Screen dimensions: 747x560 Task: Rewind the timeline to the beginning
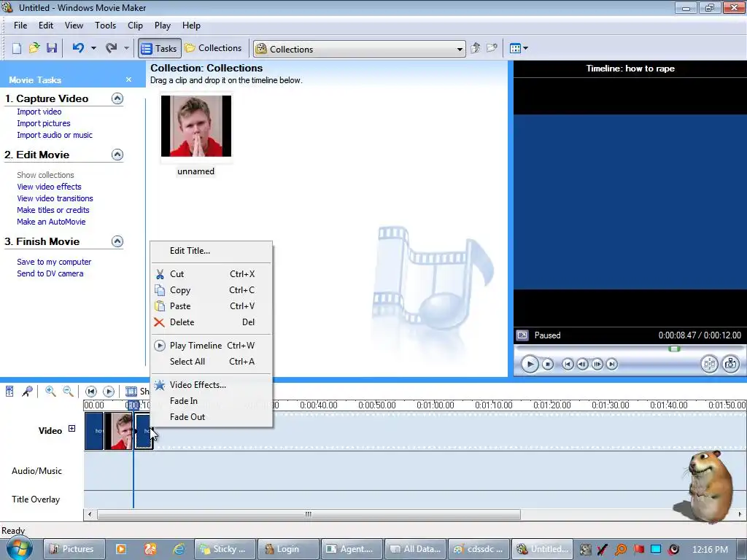[91, 392]
